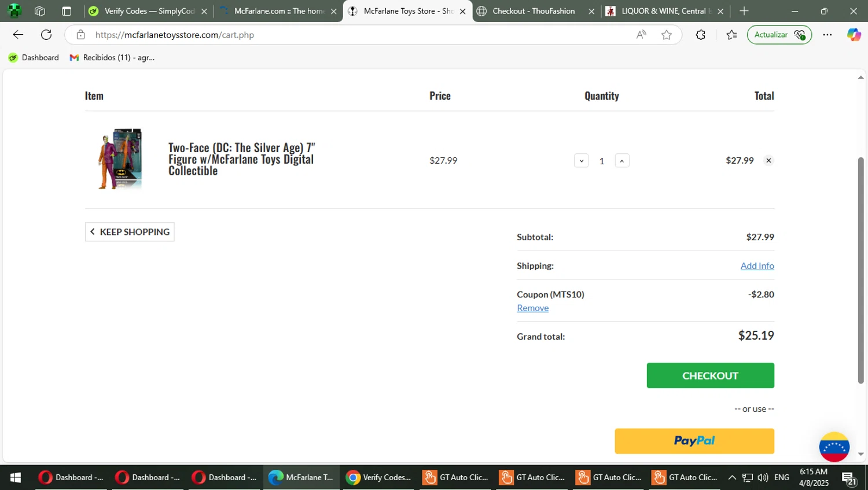Open the Chrome Verify Codes taskbar item
The height and width of the screenshot is (490, 868).
pos(378,477)
